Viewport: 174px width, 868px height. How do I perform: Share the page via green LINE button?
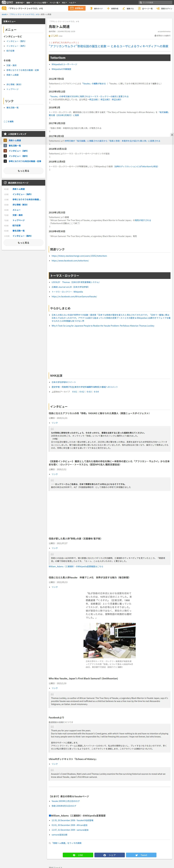point(78,855)
